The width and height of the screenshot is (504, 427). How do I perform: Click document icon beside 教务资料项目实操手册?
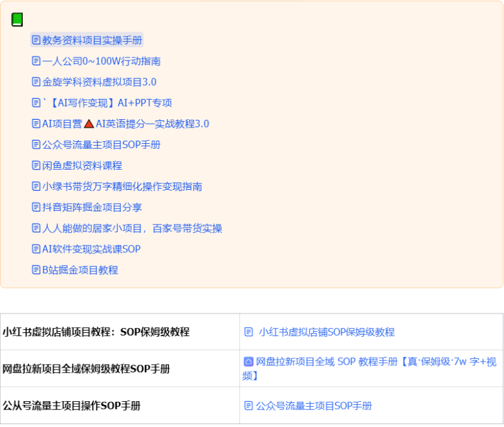[x=36, y=40]
